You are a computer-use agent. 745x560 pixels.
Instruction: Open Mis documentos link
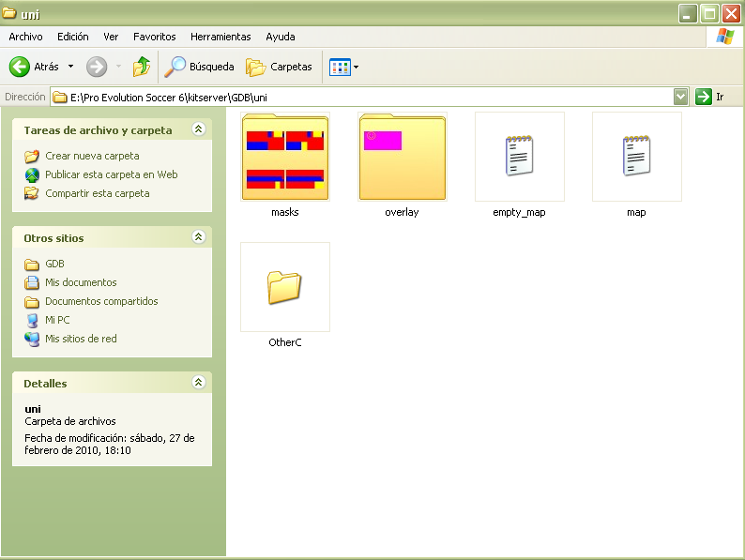tap(81, 282)
